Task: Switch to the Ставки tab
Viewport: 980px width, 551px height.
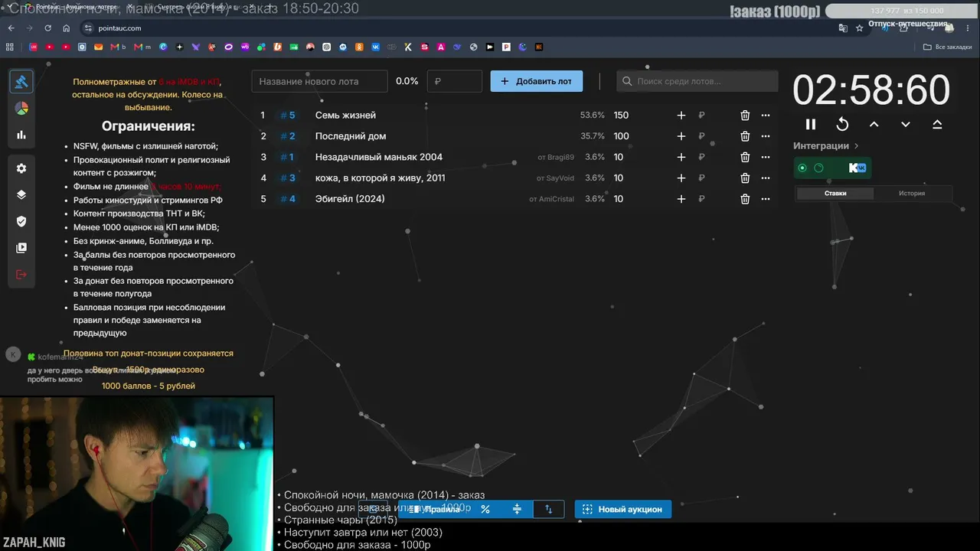Action: point(835,194)
